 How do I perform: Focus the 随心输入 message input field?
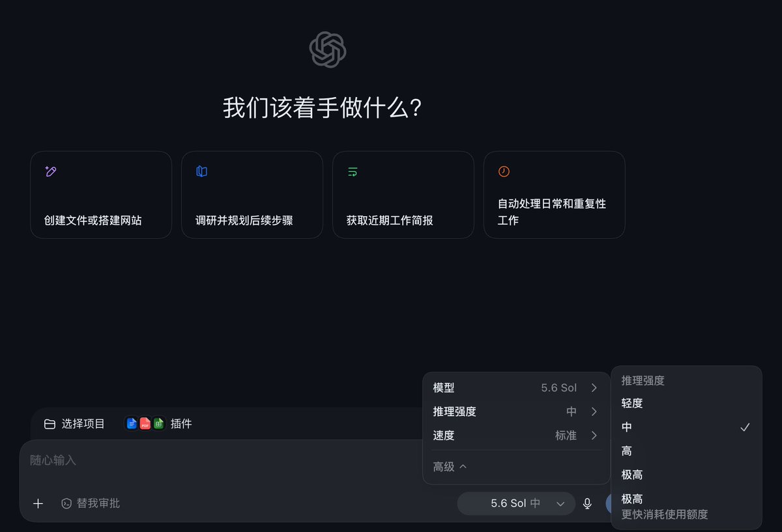[x=222, y=460]
